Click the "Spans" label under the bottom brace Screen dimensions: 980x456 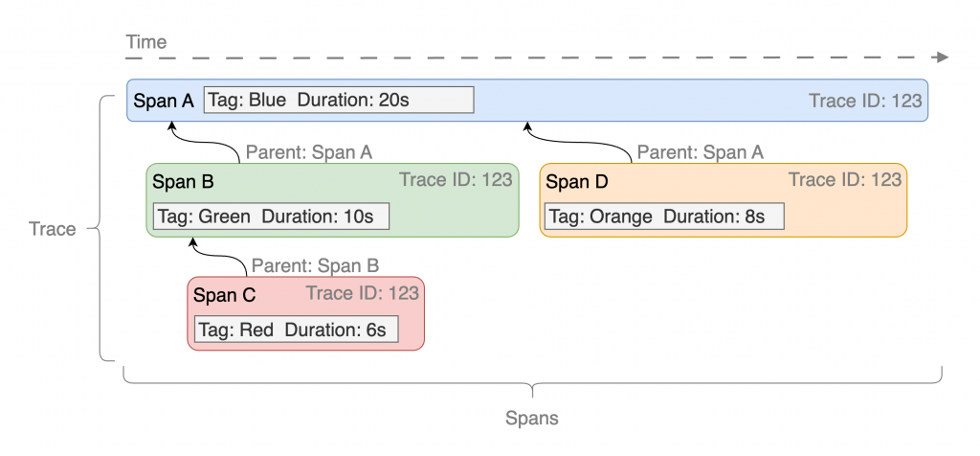coord(532,419)
